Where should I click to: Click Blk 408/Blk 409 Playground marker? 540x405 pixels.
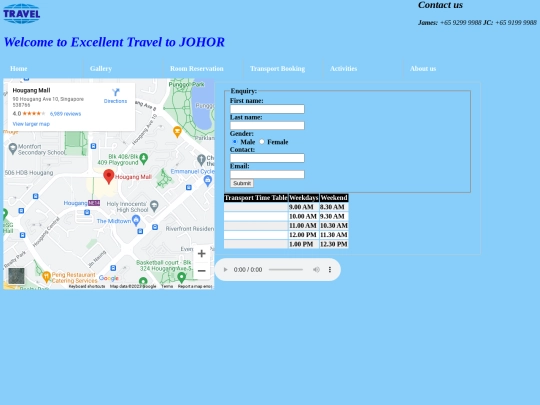pos(144,158)
